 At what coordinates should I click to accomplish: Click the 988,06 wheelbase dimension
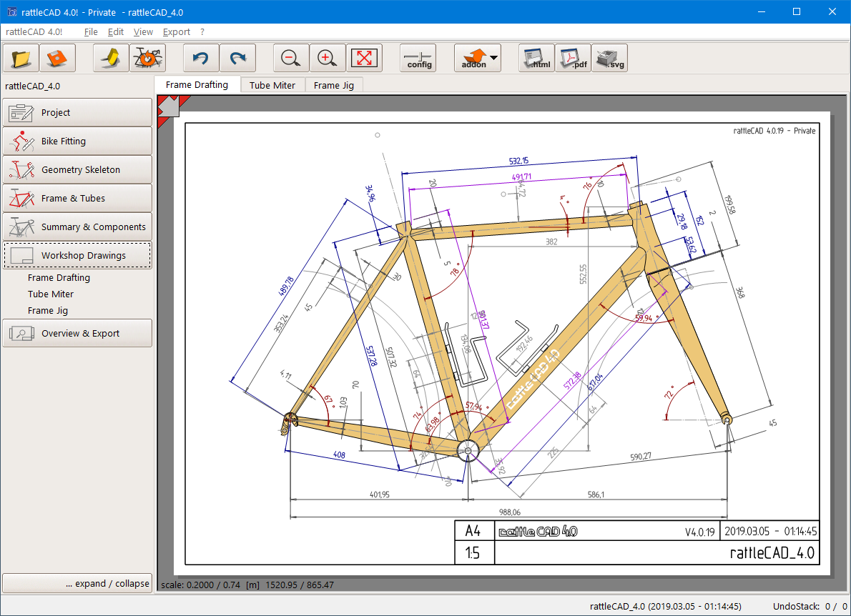510,512
